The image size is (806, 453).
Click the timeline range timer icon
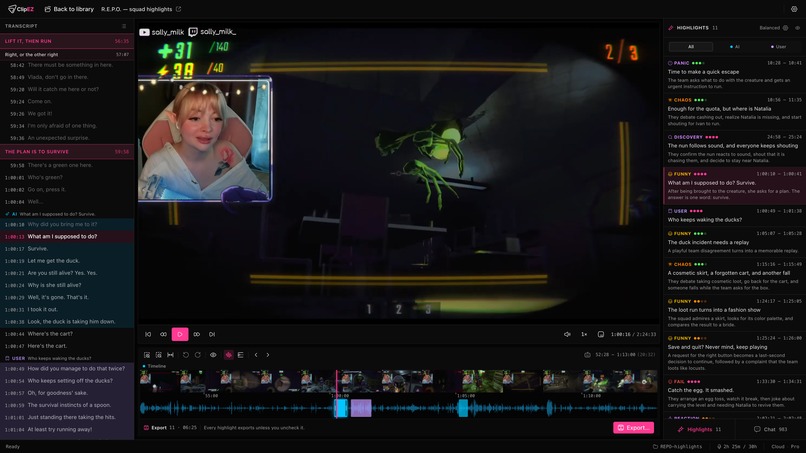587,355
